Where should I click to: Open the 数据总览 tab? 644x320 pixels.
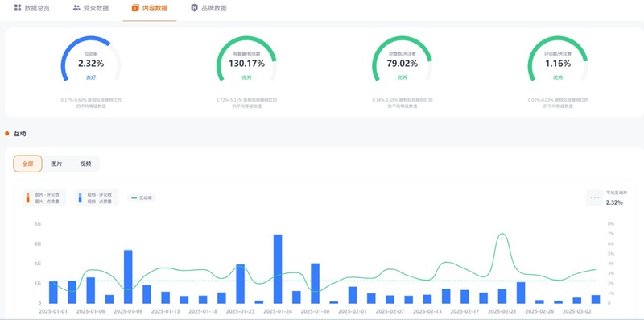[x=31, y=8]
